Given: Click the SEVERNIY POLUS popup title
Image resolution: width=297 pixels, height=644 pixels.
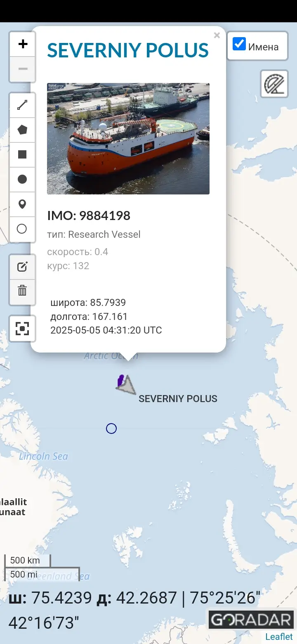Looking at the screenshot, I should tap(128, 50).
